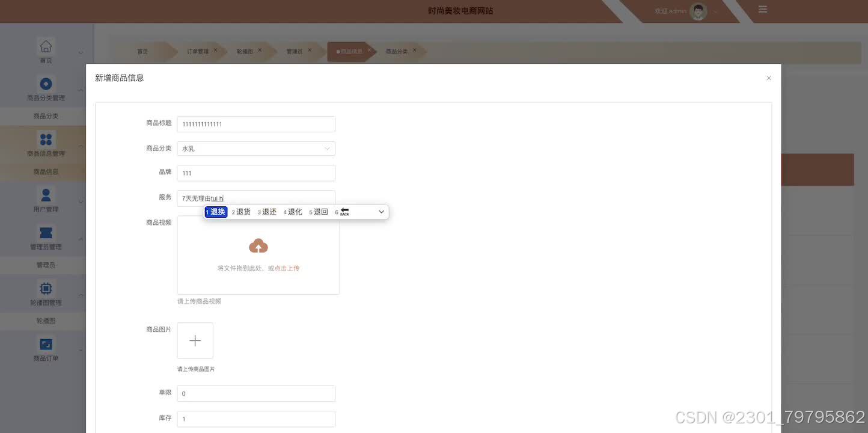Collapse the 管理员管理 chevron
Screen dimensions: 868x433
pyautogui.click(x=81, y=239)
